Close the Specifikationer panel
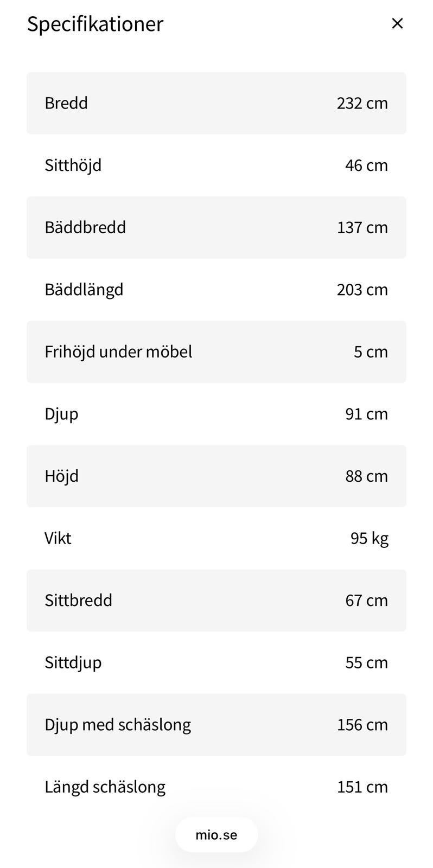The height and width of the screenshot is (868, 433). point(397,23)
